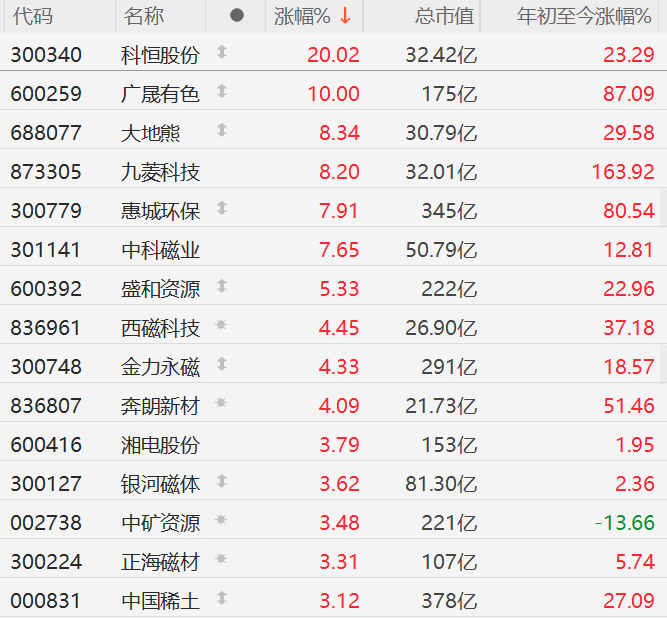Click stock code 873305
Screen dimensions: 667x618
click(x=46, y=172)
